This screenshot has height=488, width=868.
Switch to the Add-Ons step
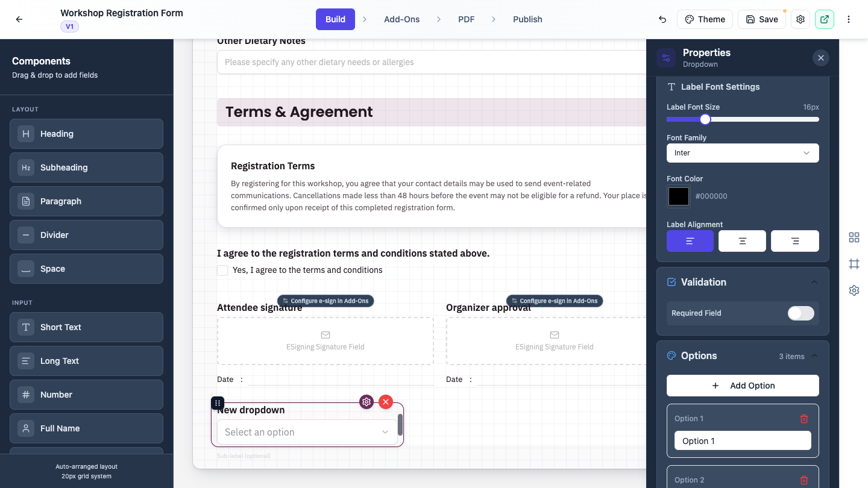pyautogui.click(x=401, y=19)
